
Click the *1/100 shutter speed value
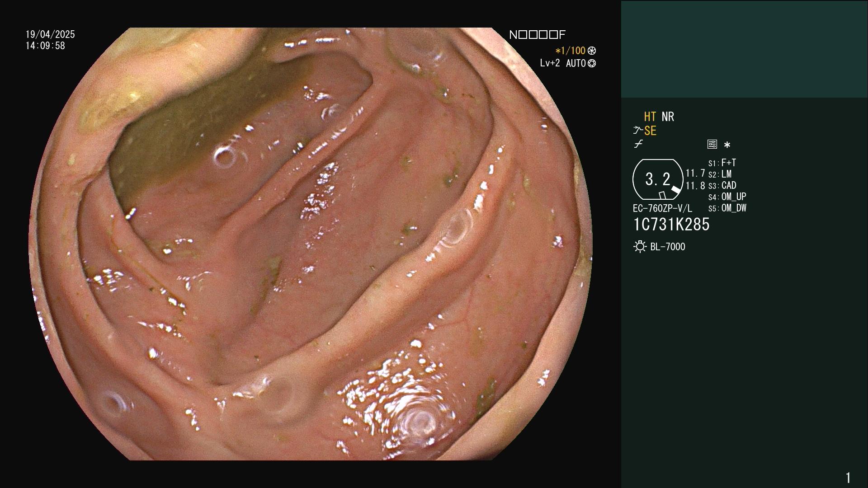[571, 51]
